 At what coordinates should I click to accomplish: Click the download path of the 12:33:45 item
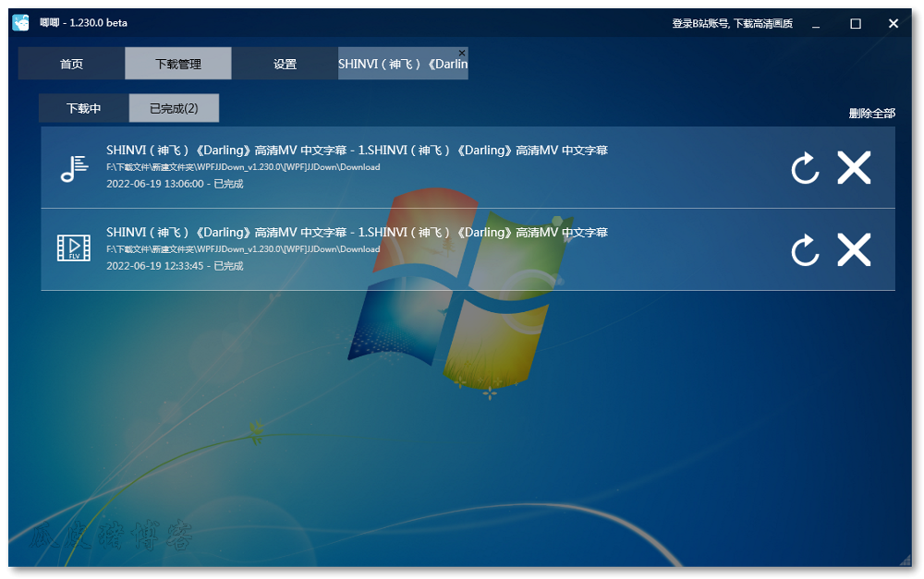(x=243, y=249)
